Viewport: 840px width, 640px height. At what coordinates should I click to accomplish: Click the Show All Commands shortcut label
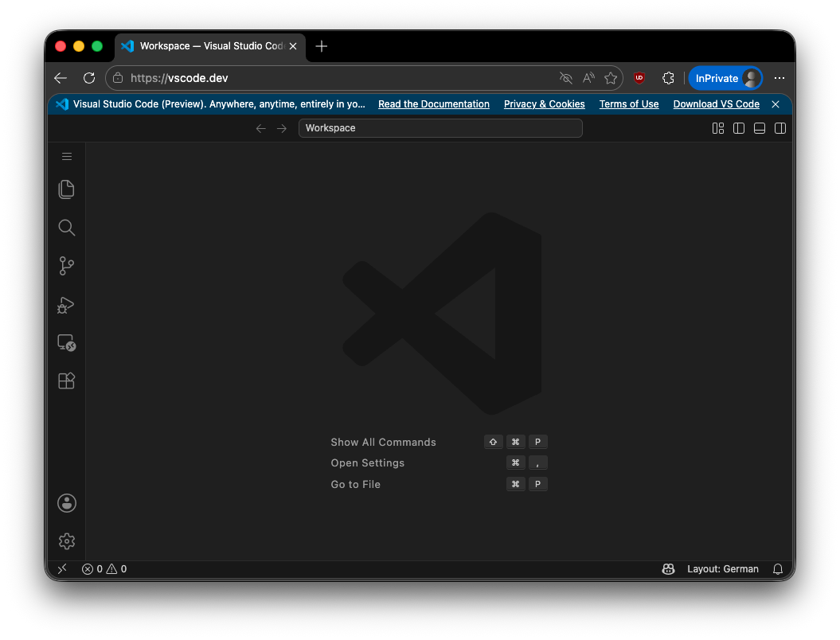(x=384, y=443)
